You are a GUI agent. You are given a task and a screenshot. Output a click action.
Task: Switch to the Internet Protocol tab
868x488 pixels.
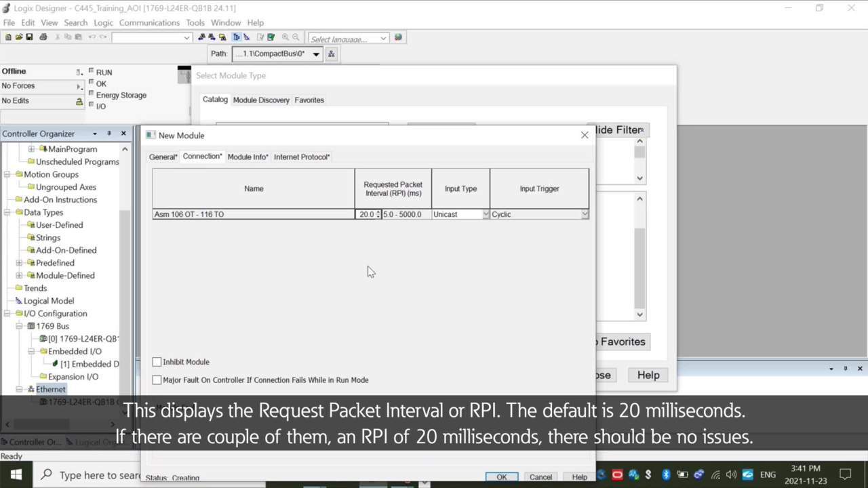pos(302,157)
